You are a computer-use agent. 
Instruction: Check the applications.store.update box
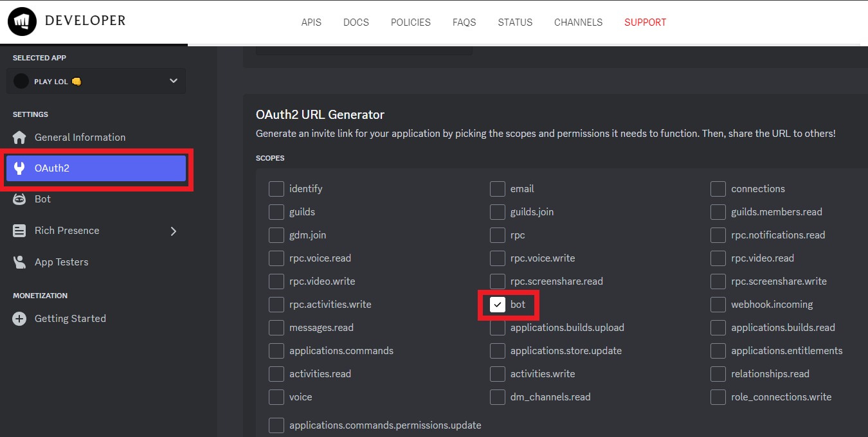pyautogui.click(x=498, y=351)
